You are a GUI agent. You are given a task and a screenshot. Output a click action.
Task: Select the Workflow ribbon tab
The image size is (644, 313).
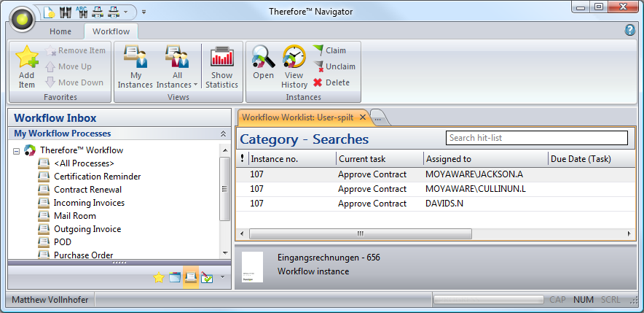click(x=111, y=31)
